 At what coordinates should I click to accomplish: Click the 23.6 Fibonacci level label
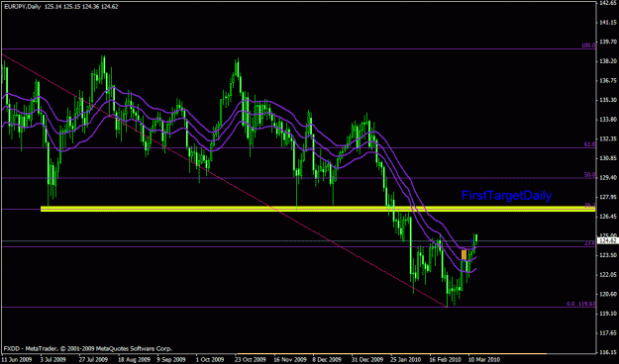[589, 243]
